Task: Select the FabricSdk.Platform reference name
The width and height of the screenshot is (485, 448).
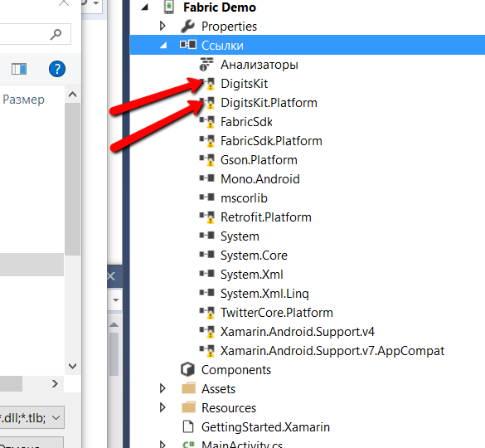Action: [271, 141]
